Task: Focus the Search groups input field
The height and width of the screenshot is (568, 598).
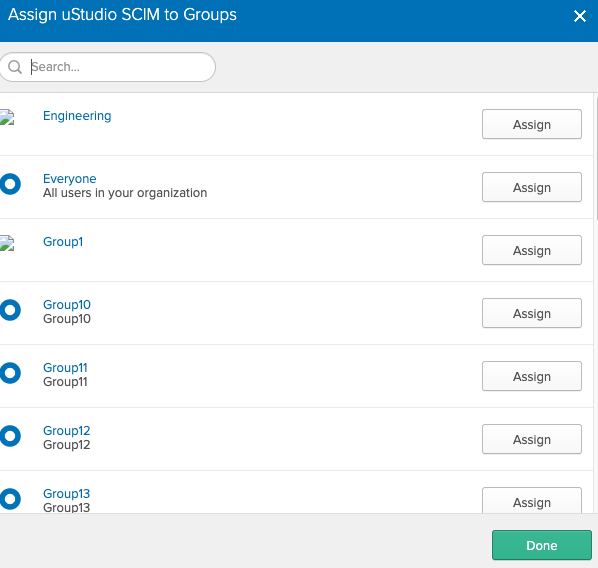Action: [108, 67]
